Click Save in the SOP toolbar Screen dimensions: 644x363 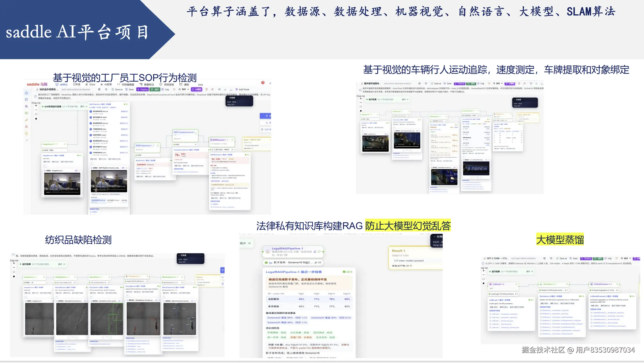[x=130, y=89]
